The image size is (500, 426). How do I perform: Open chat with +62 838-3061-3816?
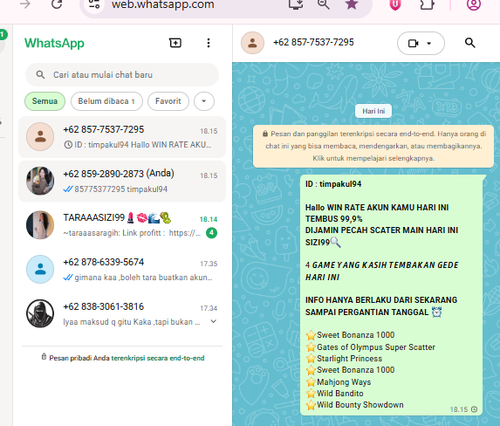pos(122,314)
